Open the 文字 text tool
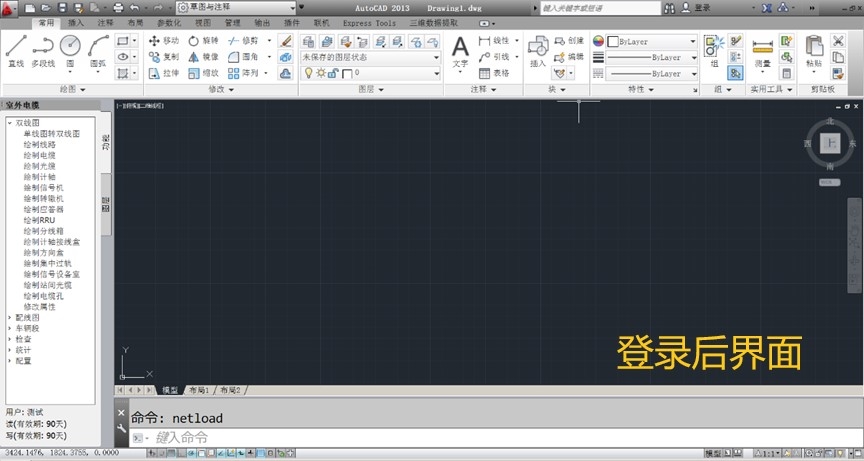 coord(460,52)
